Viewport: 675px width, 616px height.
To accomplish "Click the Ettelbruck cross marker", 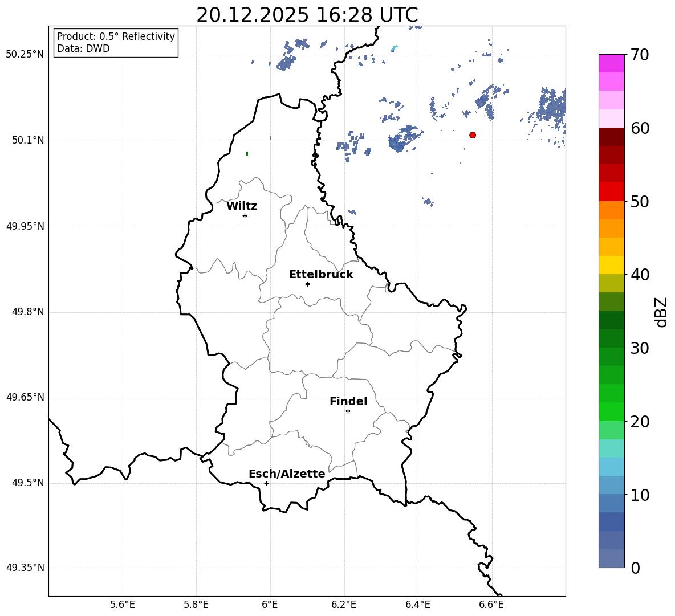I will tap(307, 284).
